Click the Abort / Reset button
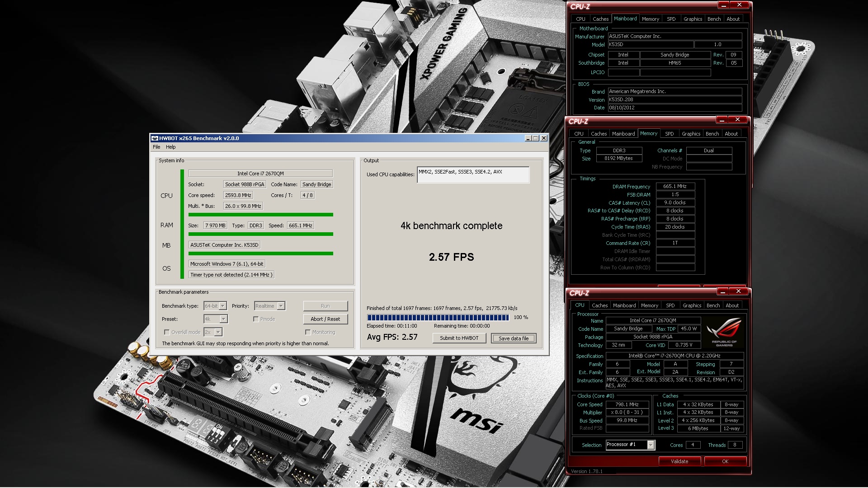The height and width of the screenshot is (488, 868). [x=325, y=319]
